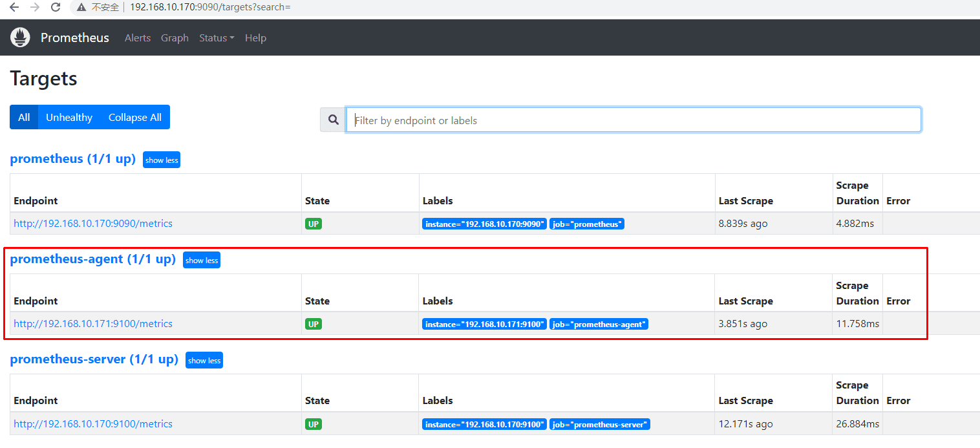980x448 pixels.
Task: Open endpoint http://192.168.10.170:9100/metrics
Action: (x=93, y=424)
